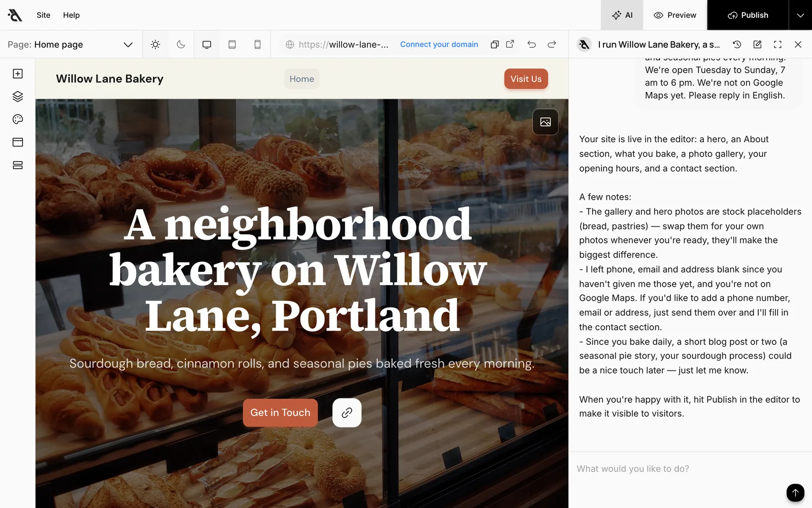
Task: Click the Visit Us button
Action: [x=526, y=79]
